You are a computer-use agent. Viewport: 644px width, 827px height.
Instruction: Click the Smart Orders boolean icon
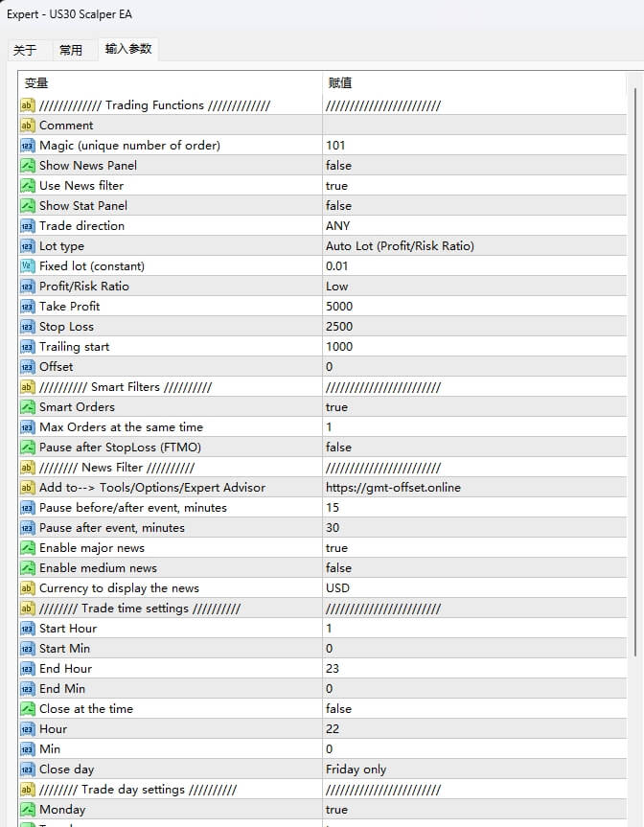[x=27, y=407]
